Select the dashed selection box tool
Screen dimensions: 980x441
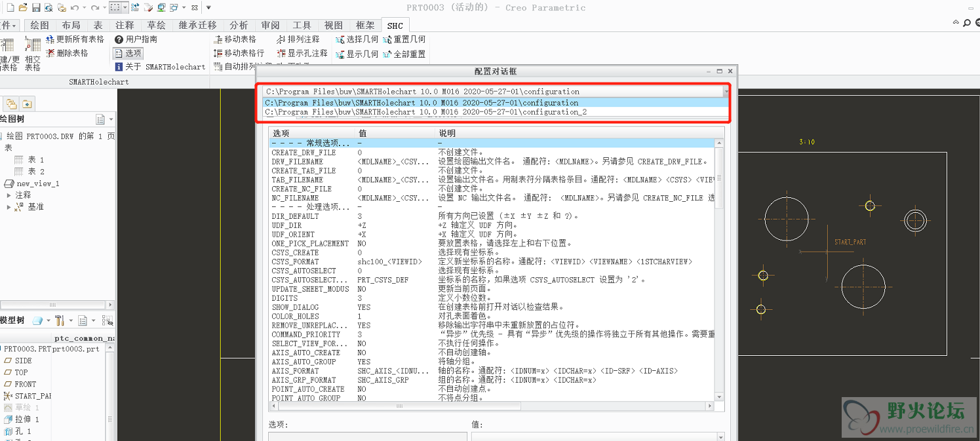pos(115,7)
